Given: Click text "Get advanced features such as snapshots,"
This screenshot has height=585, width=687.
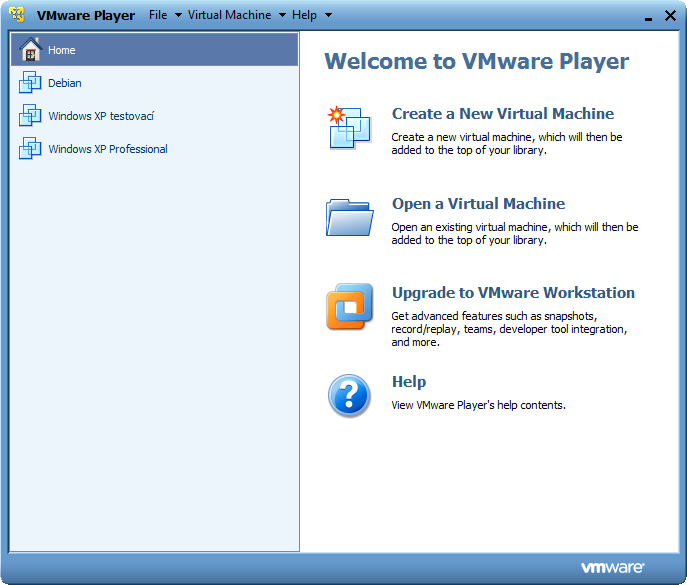Looking at the screenshot, I should (494, 316).
